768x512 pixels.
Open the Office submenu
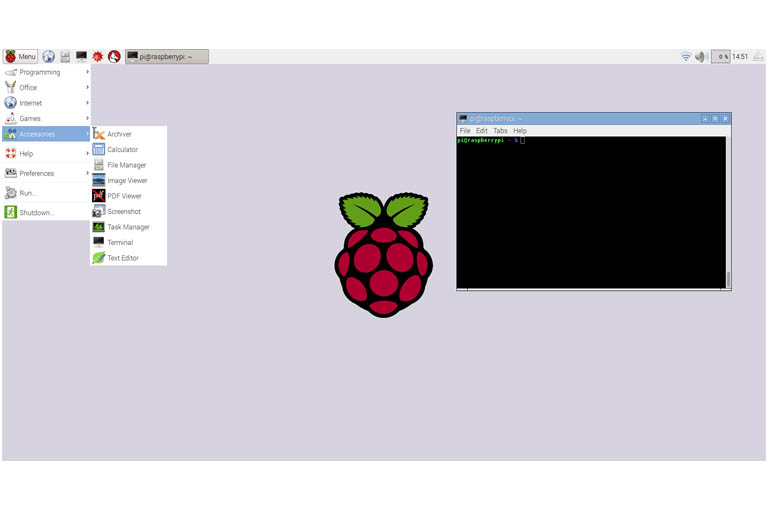pos(46,87)
